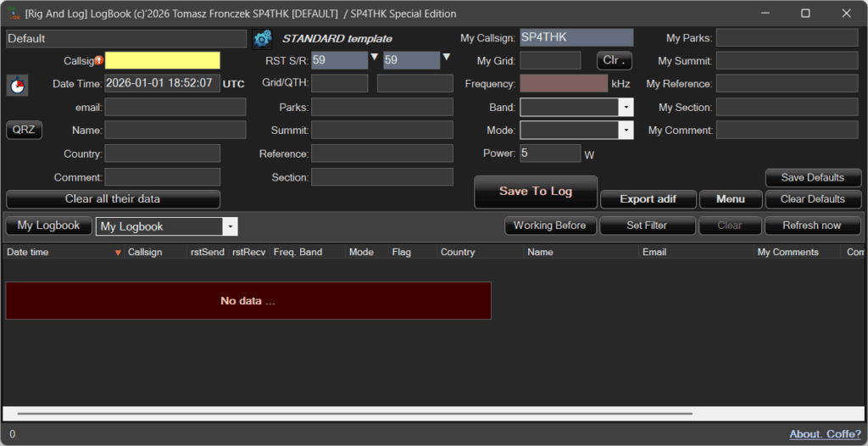Screen dimensions: 868x446
Task: Look up callsign with QRZ button
Action: tap(24, 131)
